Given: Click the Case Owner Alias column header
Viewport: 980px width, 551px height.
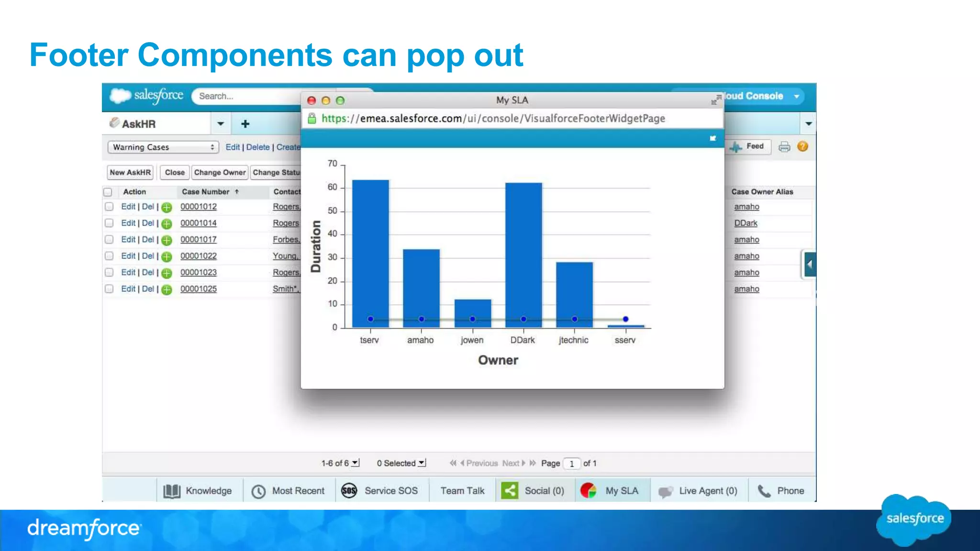Looking at the screenshot, I should pos(762,192).
